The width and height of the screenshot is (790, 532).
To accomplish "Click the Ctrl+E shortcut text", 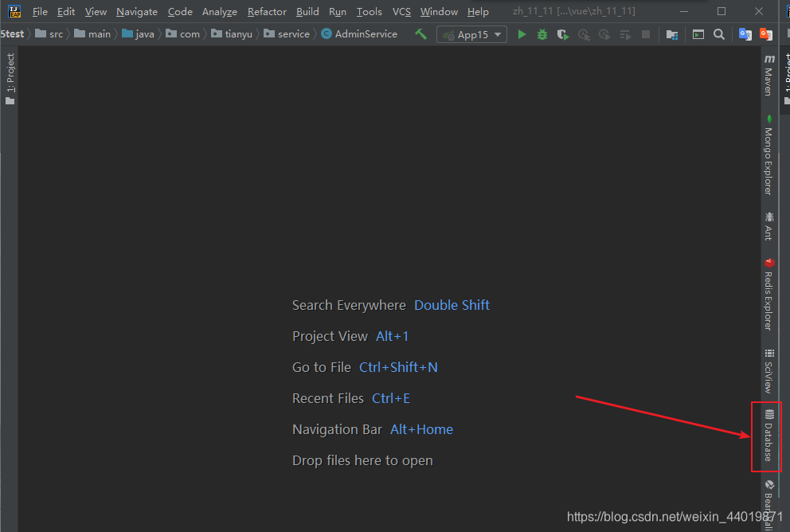I will (x=391, y=398).
